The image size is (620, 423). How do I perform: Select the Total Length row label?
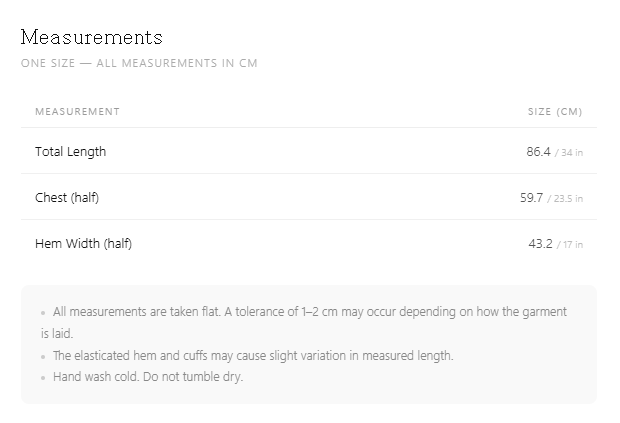click(70, 152)
